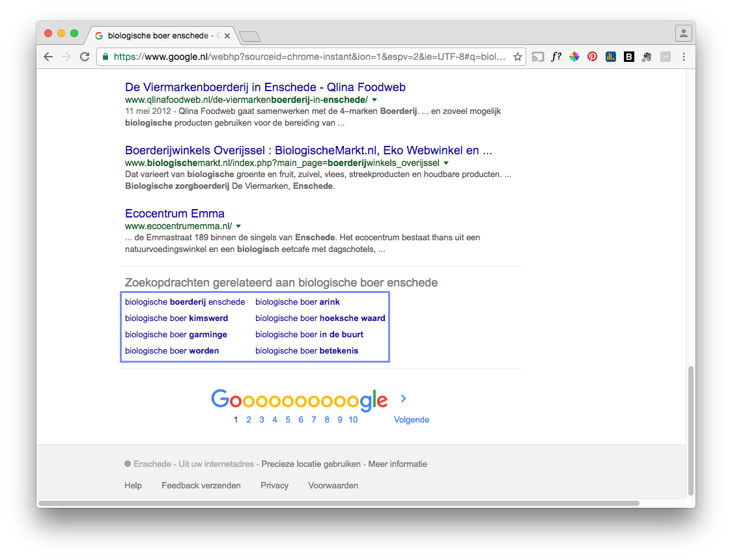Open a new tab with the blank tab button

pyautogui.click(x=250, y=36)
